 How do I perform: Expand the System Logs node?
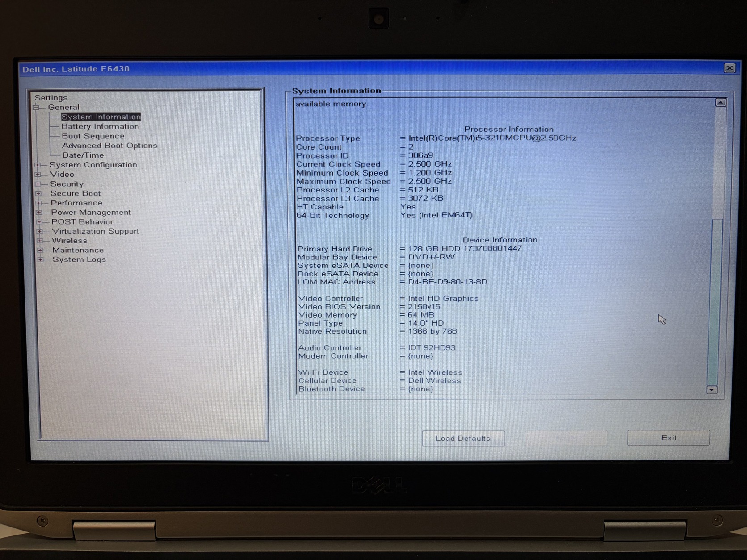[x=41, y=259]
